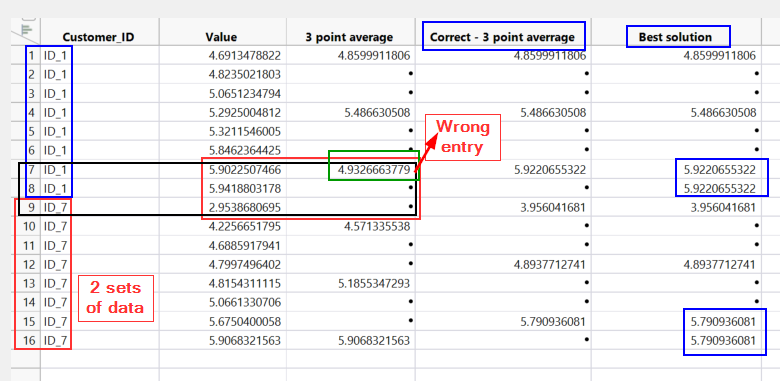Viewport: 780px width, 381px height.
Task: Click 5.486630508 in the Correct column
Action: 553,113
